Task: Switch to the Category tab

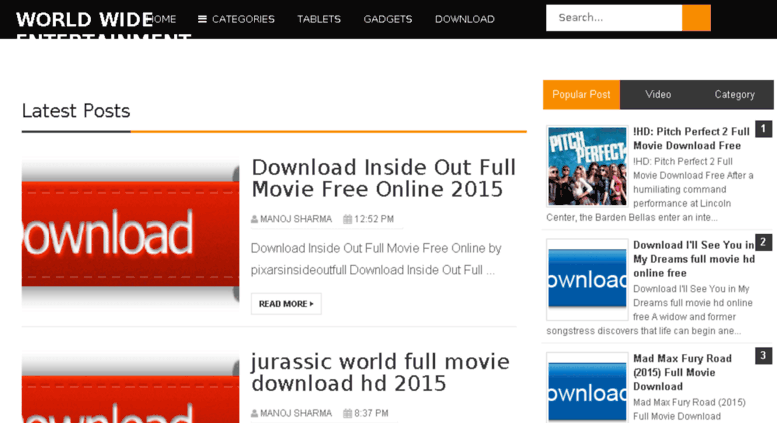Action: (734, 95)
